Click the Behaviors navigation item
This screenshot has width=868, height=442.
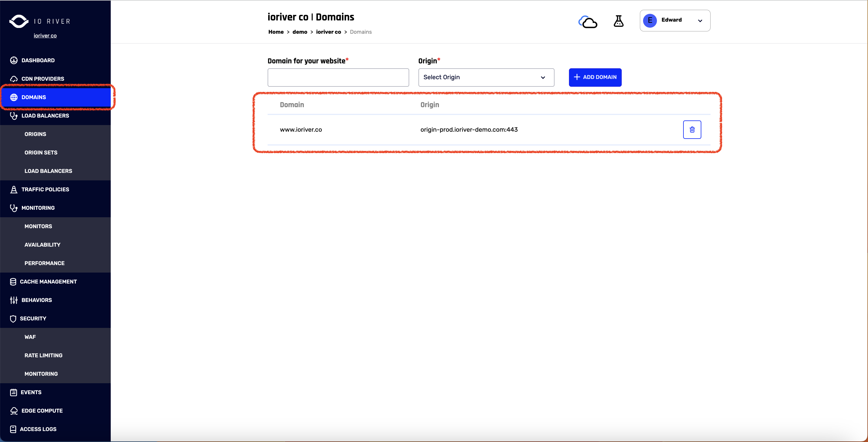pos(36,299)
